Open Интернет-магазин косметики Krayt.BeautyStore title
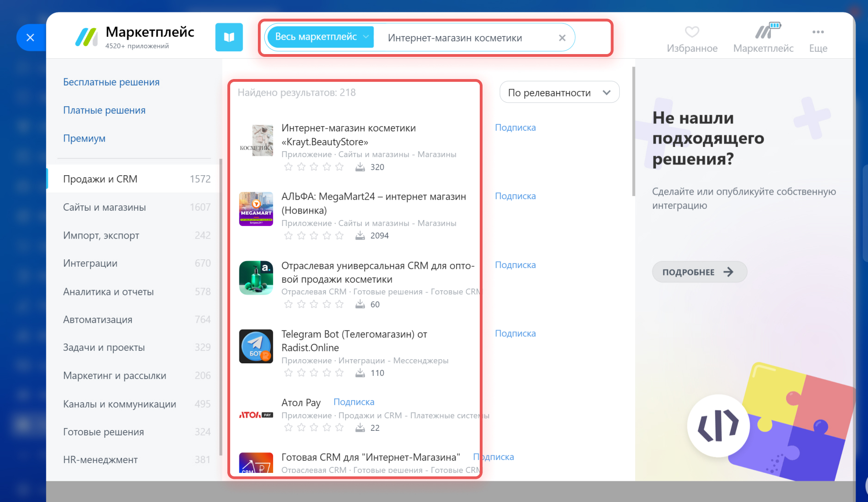 pos(348,135)
